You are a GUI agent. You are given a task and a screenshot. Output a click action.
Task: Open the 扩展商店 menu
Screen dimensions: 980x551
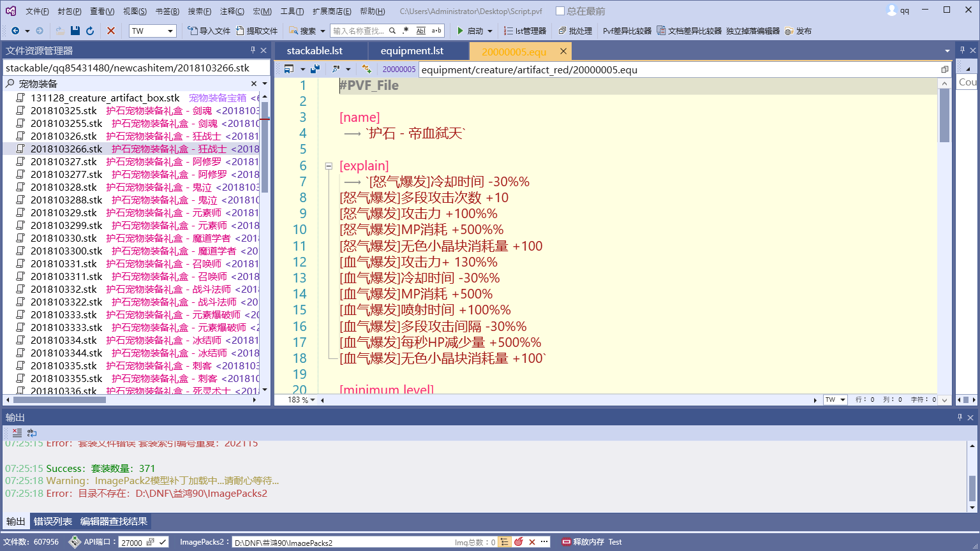click(330, 11)
